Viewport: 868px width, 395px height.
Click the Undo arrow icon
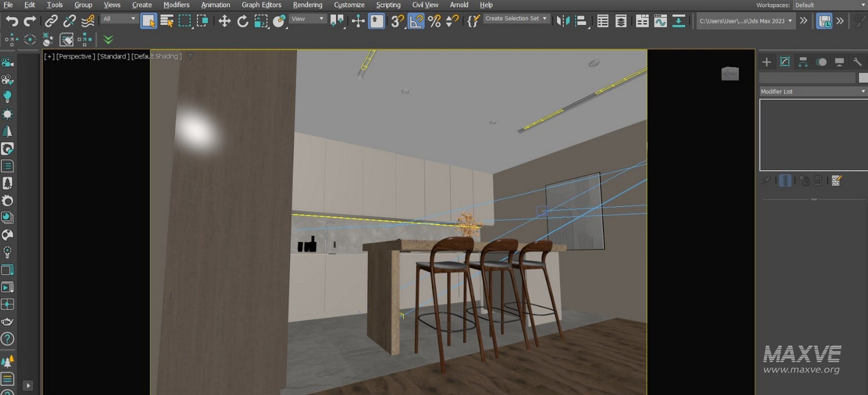(12, 21)
